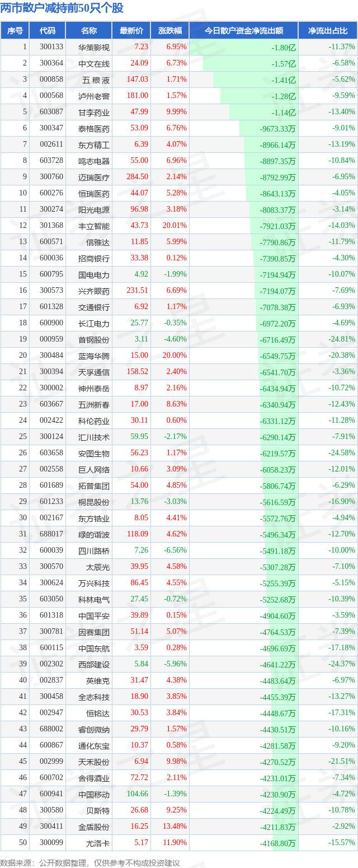Select stock name 中国移动
This screenshot has height=868, width=358.
point(94,795)
